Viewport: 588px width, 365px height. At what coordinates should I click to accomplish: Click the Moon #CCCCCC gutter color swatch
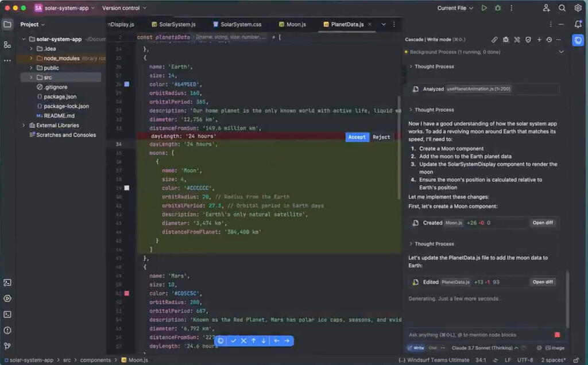tap(127, 188)
